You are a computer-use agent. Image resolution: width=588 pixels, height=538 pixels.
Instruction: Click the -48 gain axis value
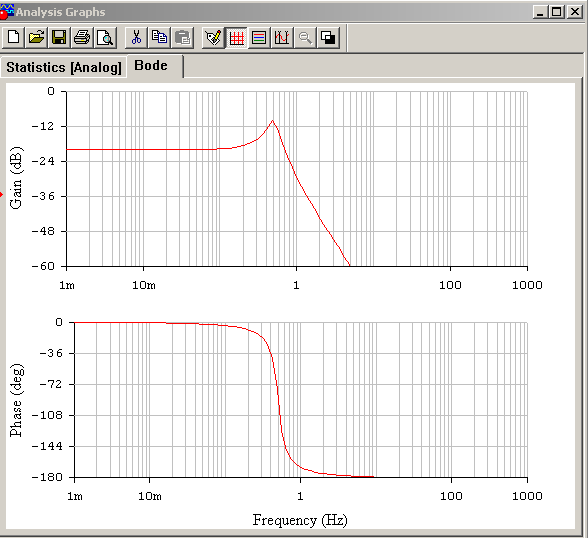(43, 231)
